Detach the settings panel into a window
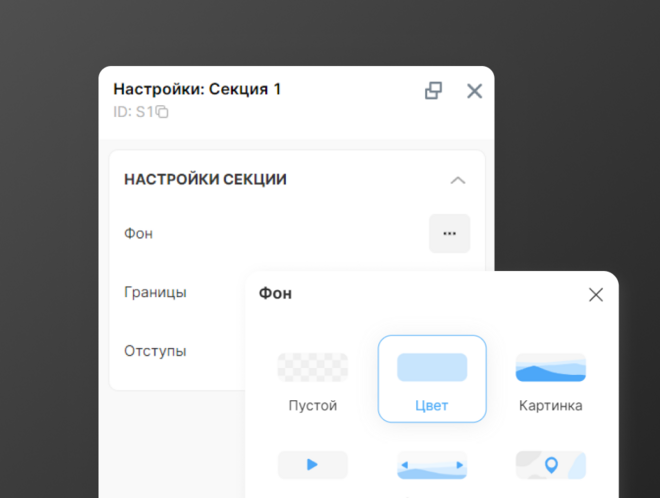This screenshot has width=660, height=498. click(x=433, y=91)
